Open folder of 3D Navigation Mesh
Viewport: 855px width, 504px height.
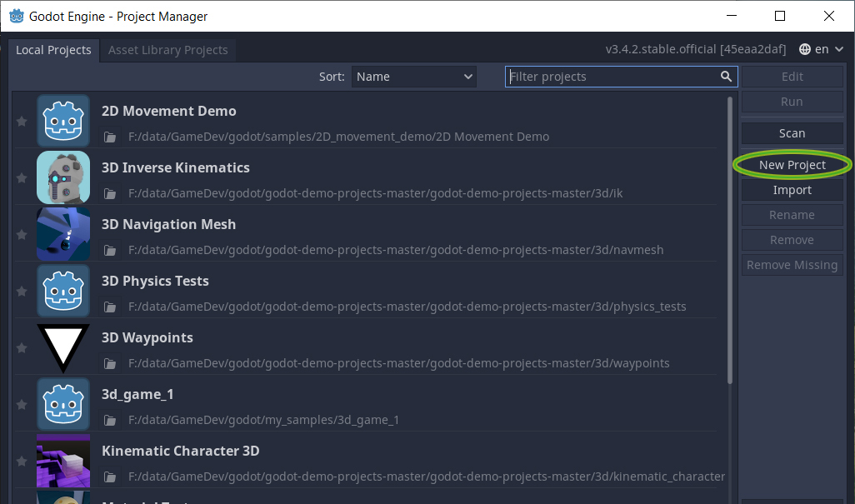coord(110,250)
